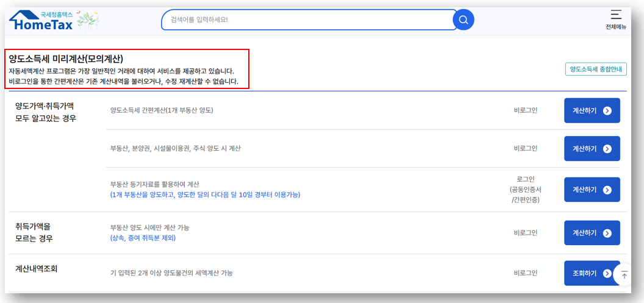Image resolution: width=644 pixels, height=303 pixels.
Task: Click 비로그인 label in 간편계산 row
Action: (x=525, y=110)
